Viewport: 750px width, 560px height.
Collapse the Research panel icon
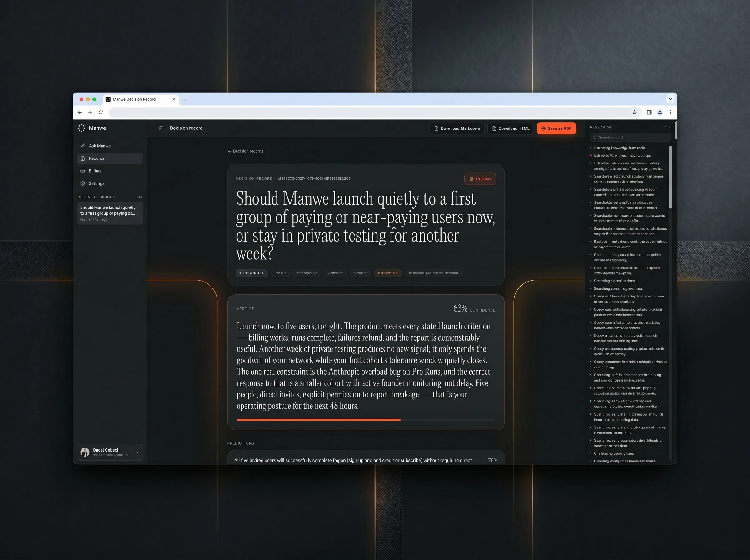667,127
